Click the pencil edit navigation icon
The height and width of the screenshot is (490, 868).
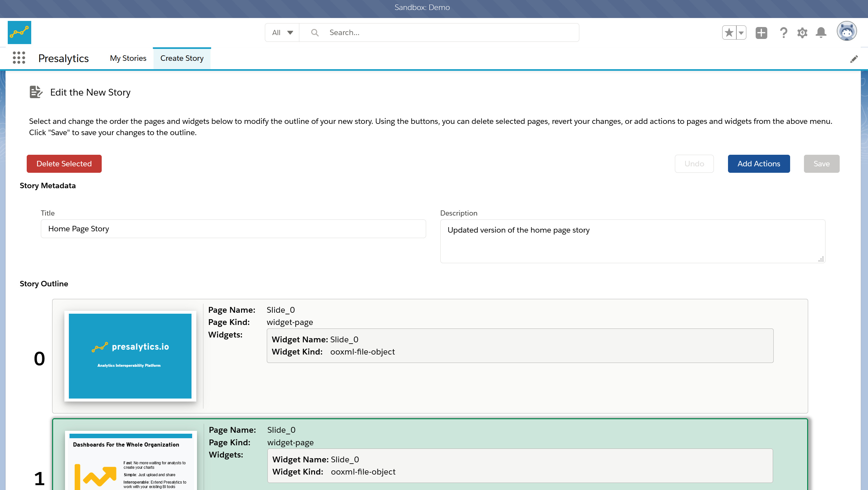pyautogui.click(x=854, y=59)
